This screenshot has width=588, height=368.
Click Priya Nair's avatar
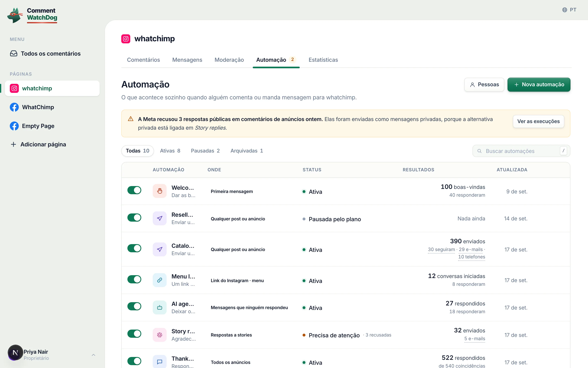15,352
